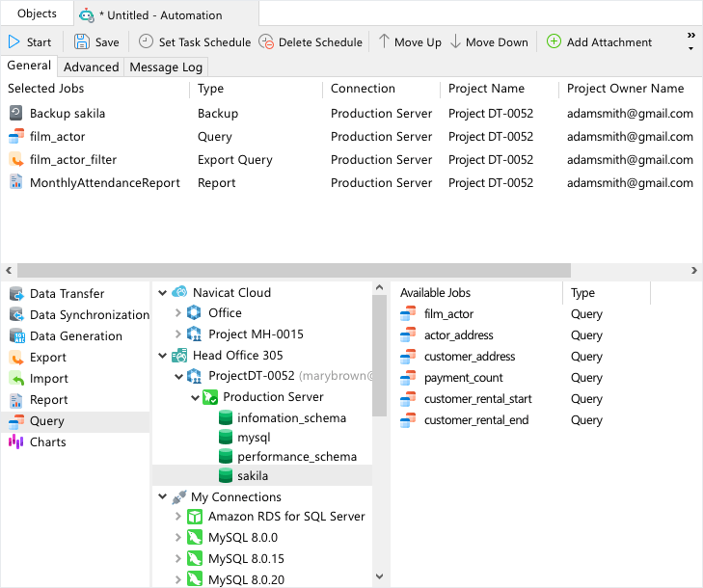Click the Add Attachment plus icon
This screenshot has height=588, width=703.
[x=554, y=42]
